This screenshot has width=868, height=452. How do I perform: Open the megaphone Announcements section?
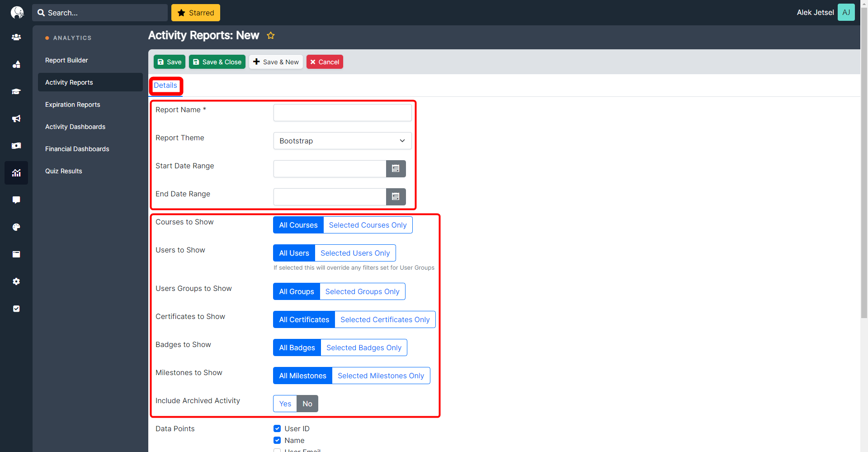click(x=16, y=119)
